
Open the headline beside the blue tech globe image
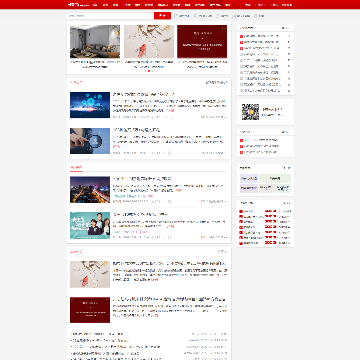[x=143, y=94]
